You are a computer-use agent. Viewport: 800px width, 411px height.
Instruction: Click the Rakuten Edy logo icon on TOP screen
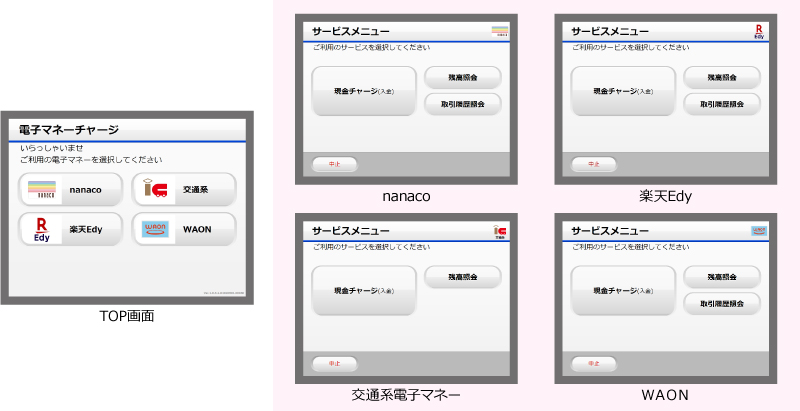point(42,229)
